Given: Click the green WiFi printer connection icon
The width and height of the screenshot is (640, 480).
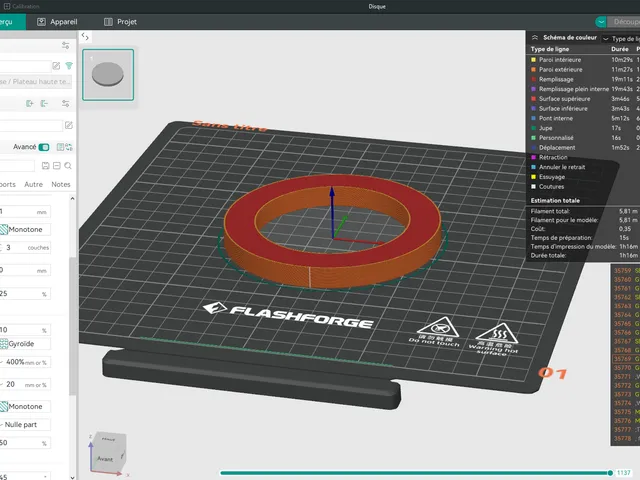Looking at the screenshot, I should point(69,66).
